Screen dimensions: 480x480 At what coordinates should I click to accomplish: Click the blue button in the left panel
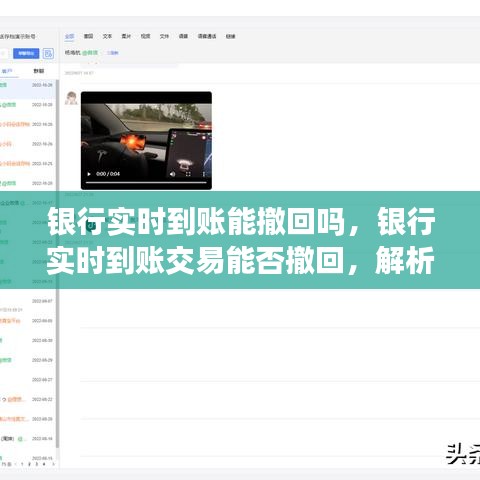tap(26, 53)
